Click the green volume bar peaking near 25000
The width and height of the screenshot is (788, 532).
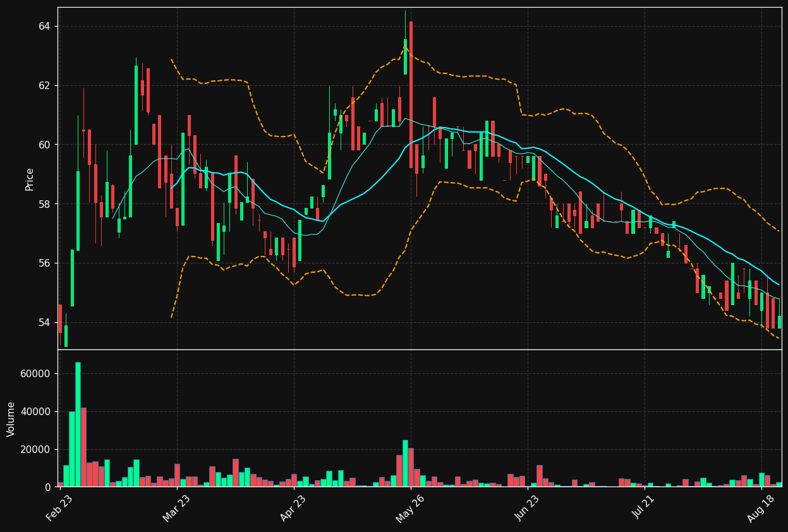[x=405, y=463]
